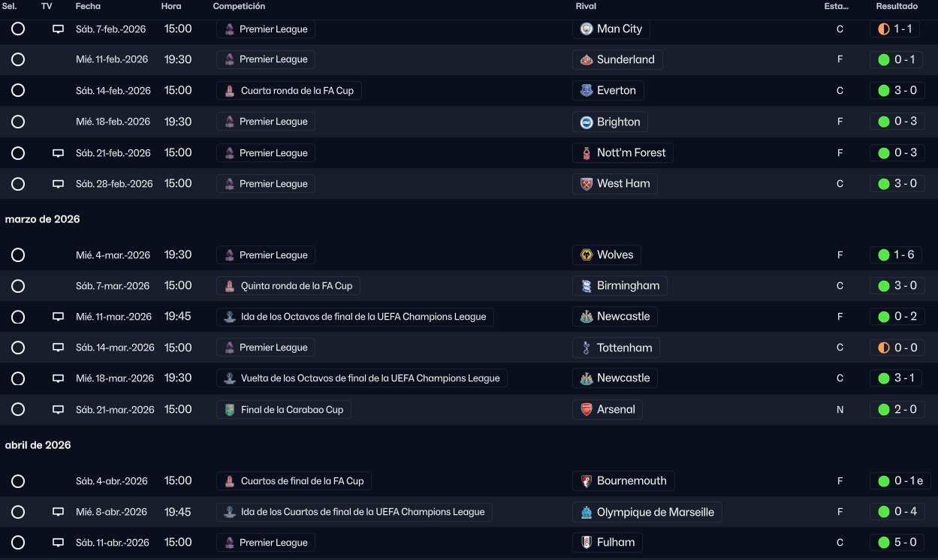
Task: Click the abril de 2026 month heading
Action: [38, 445]
